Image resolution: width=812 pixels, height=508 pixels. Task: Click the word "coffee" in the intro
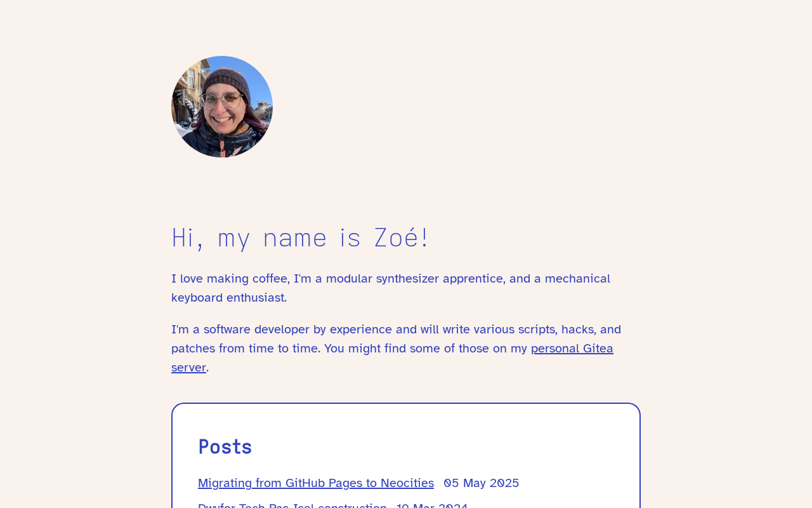[271, 279]
